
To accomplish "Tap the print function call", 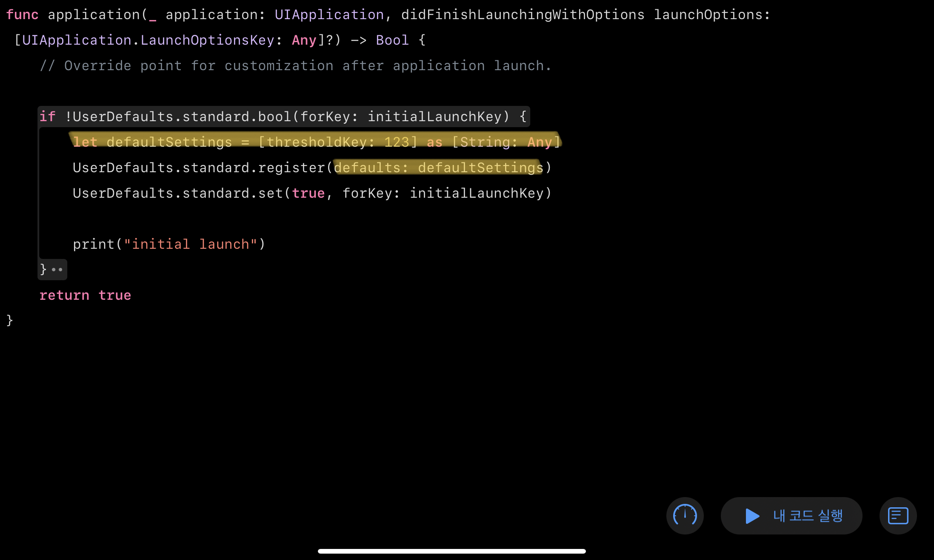I will pos(94,244).
